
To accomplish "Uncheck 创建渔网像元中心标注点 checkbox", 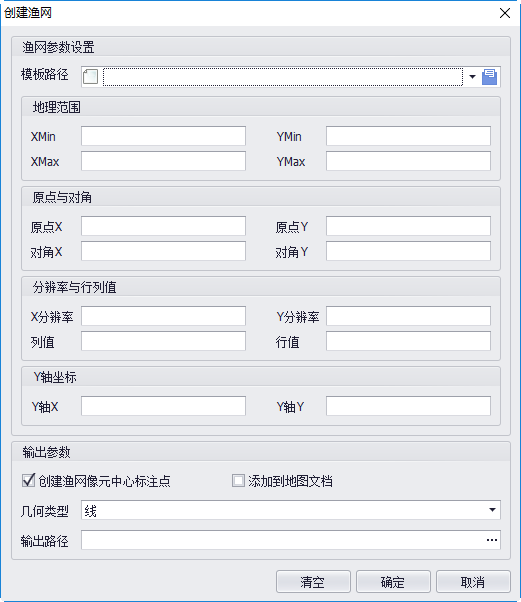I will pos(29,480).
